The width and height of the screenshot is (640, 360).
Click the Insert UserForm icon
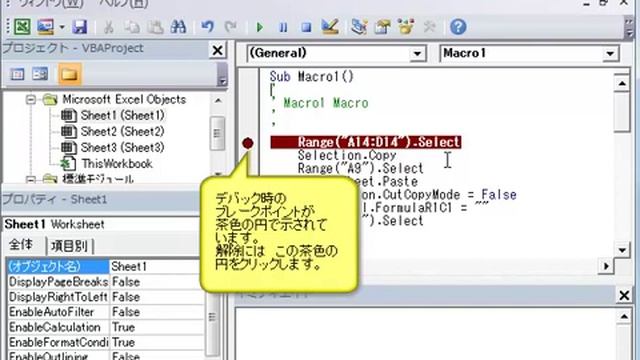[x=45, y=27]
